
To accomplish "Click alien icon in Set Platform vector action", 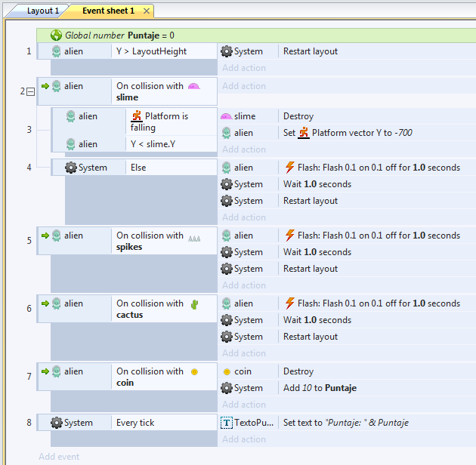I will coord(227,133).
